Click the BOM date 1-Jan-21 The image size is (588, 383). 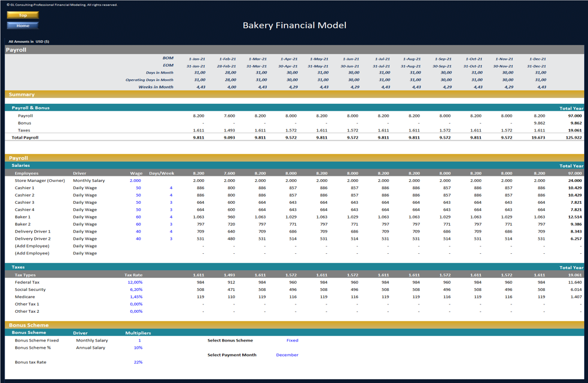[197, 59]
